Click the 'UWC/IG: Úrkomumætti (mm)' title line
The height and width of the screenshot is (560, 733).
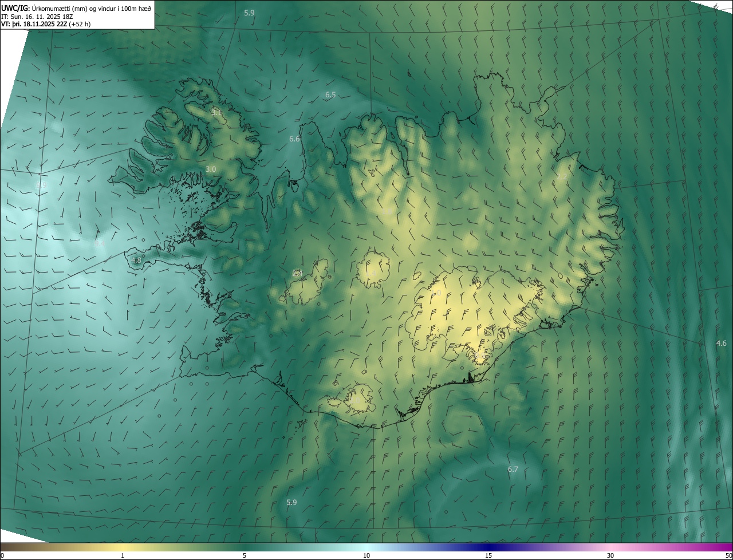pos(77,7)
